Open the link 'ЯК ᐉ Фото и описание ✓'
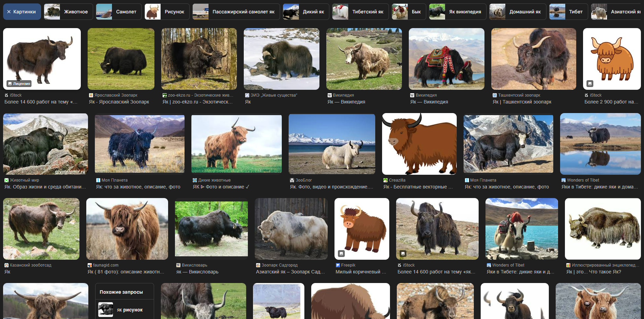This screenshot has height=319, width=644. [x=221, y=187]
